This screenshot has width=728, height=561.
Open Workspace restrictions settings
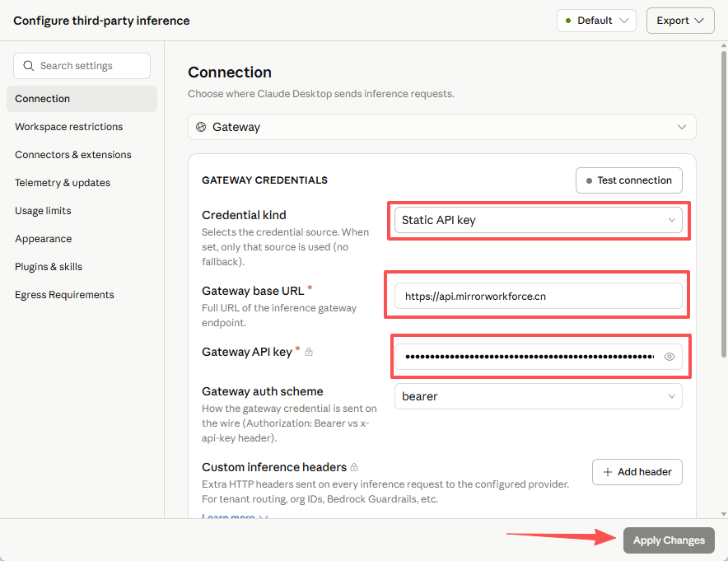82,127
